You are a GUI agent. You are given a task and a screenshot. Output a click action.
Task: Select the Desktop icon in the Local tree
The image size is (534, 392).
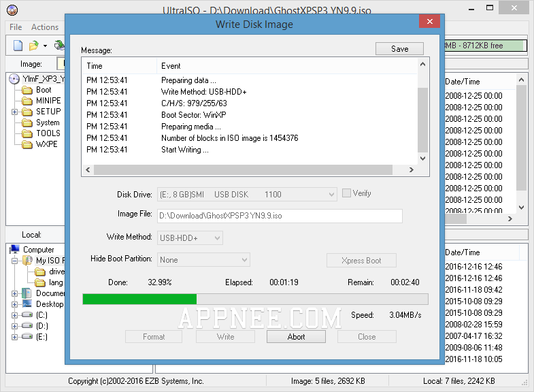27,304
